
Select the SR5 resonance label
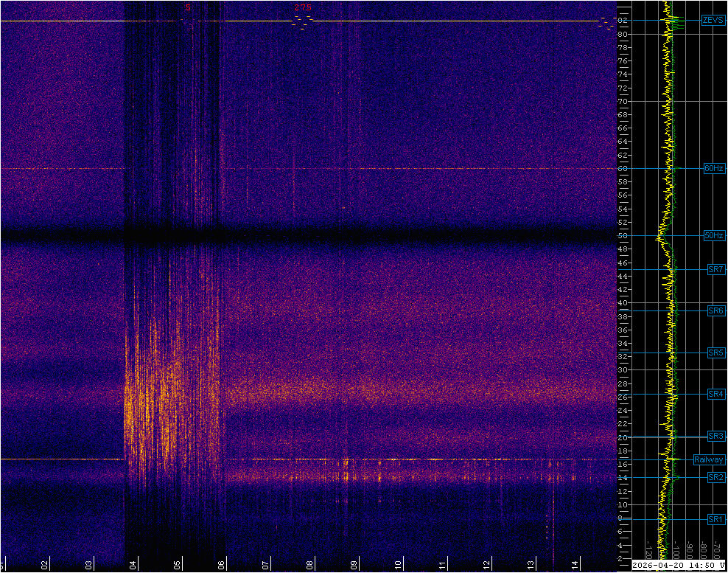pos(716,353)
